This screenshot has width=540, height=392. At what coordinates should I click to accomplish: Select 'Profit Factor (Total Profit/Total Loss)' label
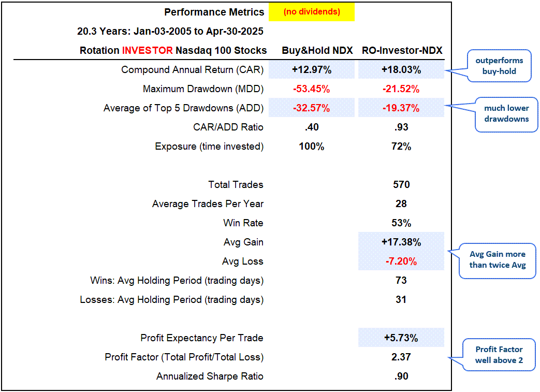(184, 357)
